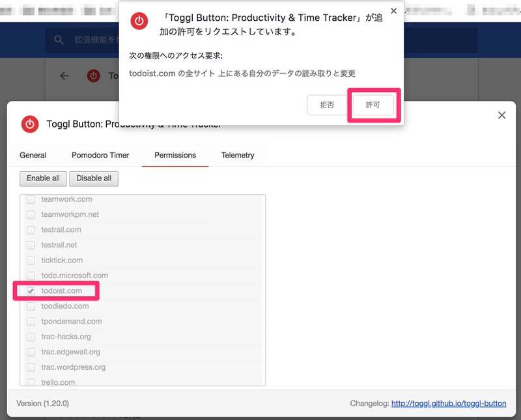Click the 拒否 (Deny) button

click(327, 105)
